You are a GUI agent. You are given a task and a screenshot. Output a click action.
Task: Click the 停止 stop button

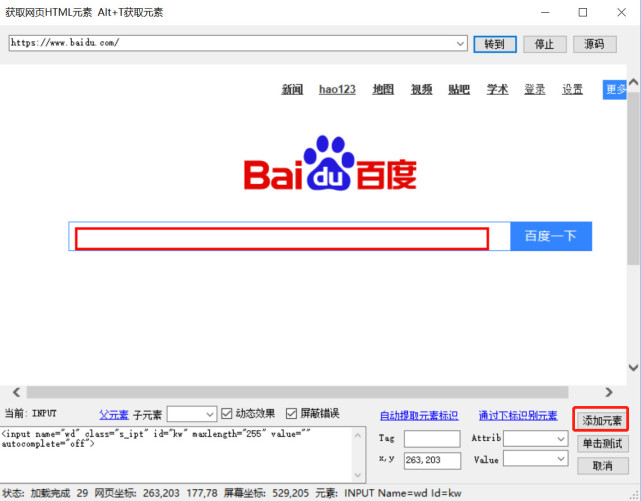[x=545, y=44]
